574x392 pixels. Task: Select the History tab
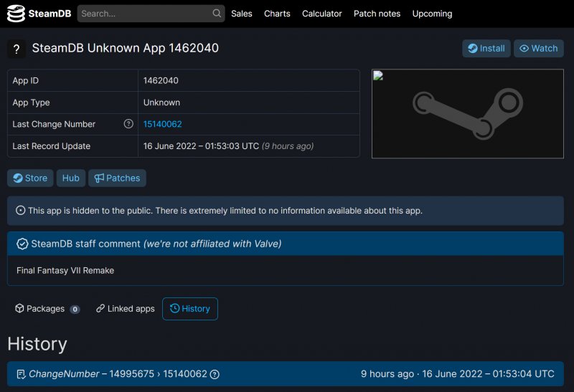point(190,309)
